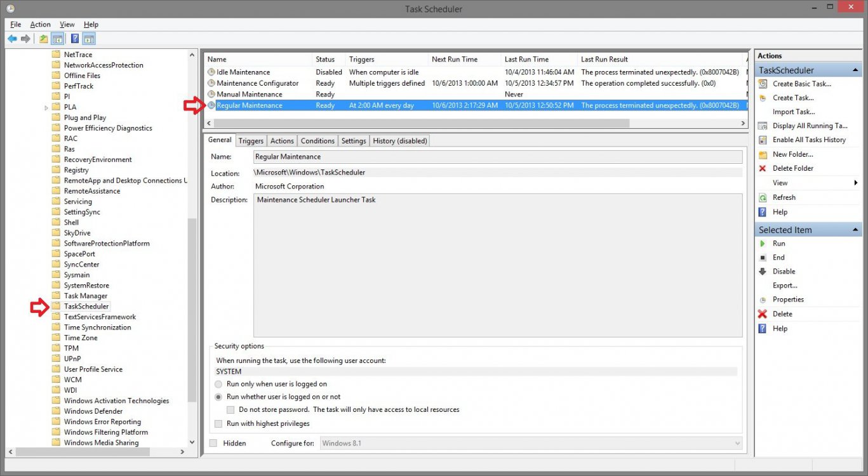Toggle the Show/Hide Console Tree icon
The image size is (868, 476).
tap(57, 39)
